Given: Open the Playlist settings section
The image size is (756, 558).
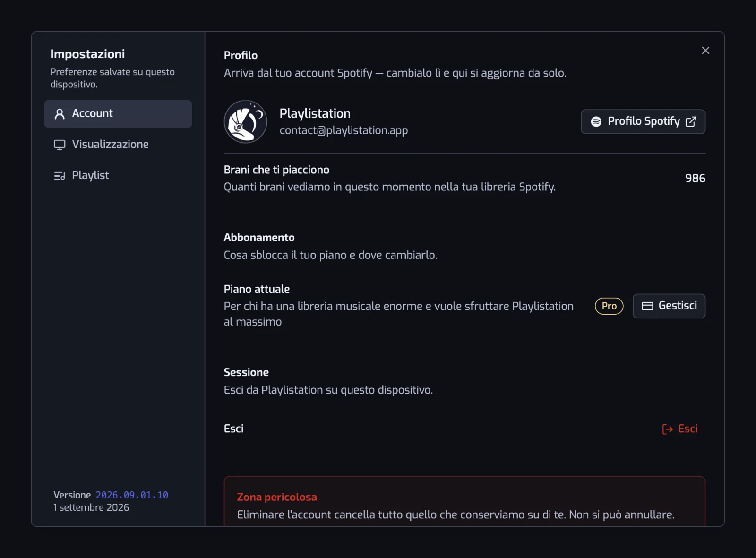Looking at the screenshot, I should point(118,175).
